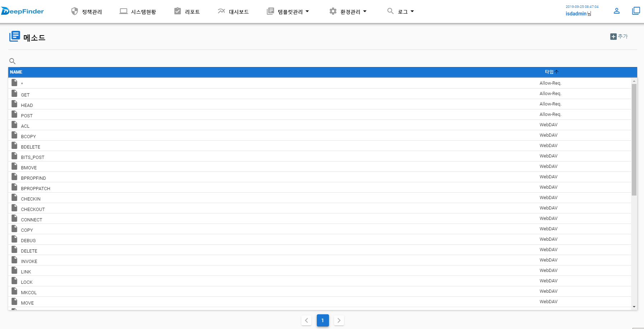The height and width of the screenshot is (329, 644).
Task: Click the magnifier icon for 로그
Action: 390,11
